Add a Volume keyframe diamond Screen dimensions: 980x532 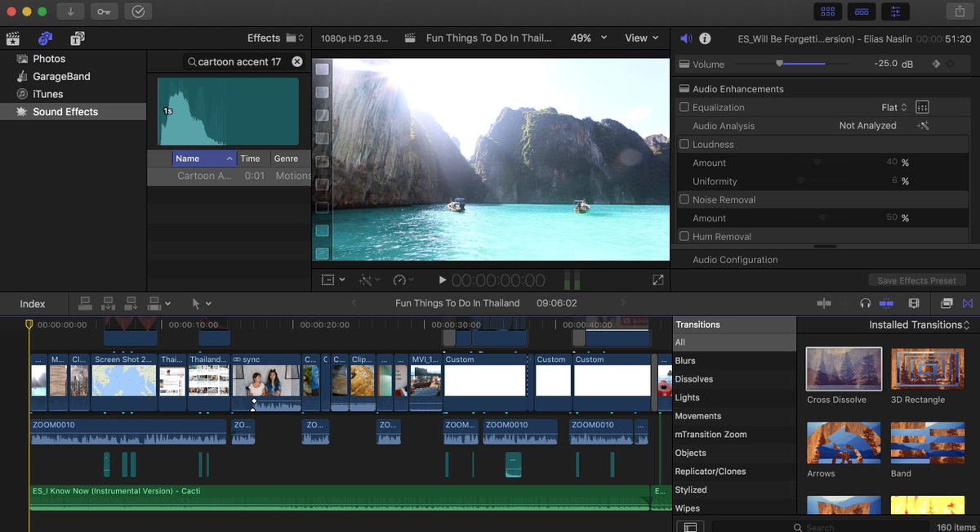[951, 64]
